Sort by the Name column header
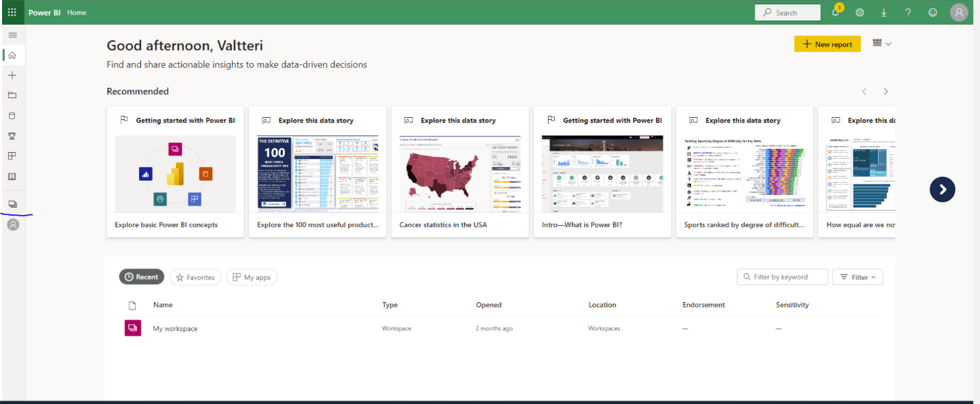This screenshot has width=980, height=404. pyautogui.click(x=163, y=305)
